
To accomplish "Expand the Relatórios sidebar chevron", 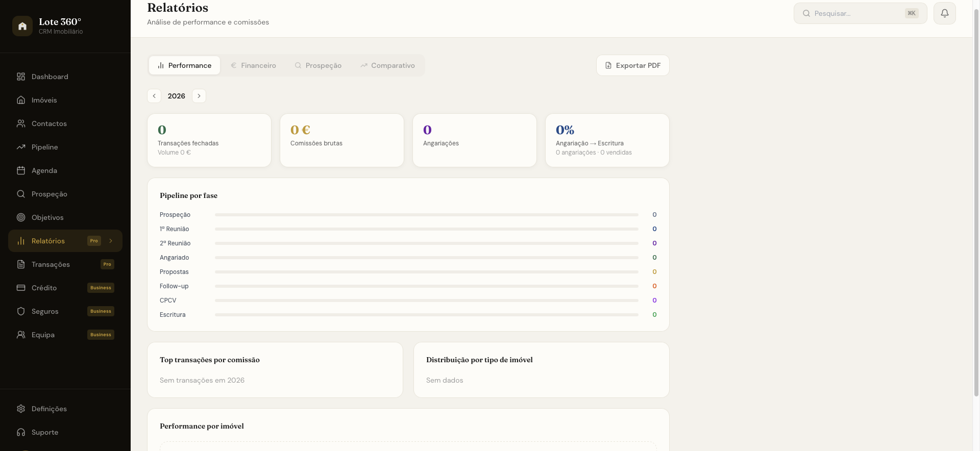I will click(x=111, y=241).
